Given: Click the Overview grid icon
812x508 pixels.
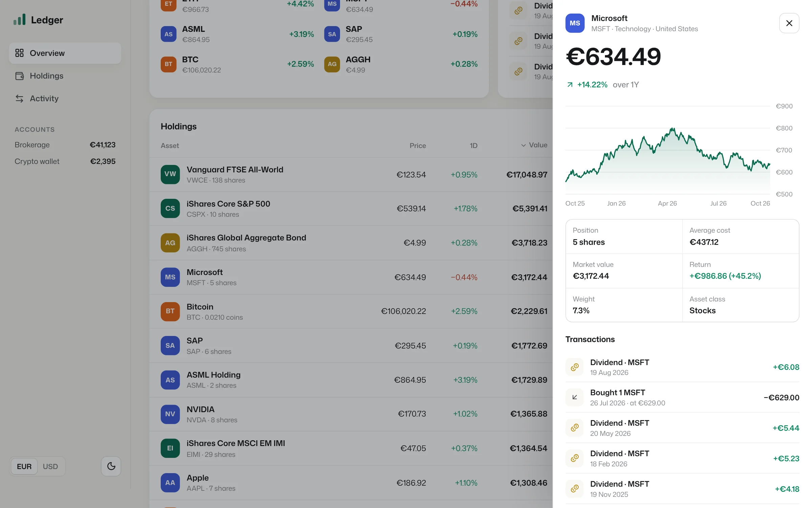Looking at the screenshot, I should click(19, 53).
